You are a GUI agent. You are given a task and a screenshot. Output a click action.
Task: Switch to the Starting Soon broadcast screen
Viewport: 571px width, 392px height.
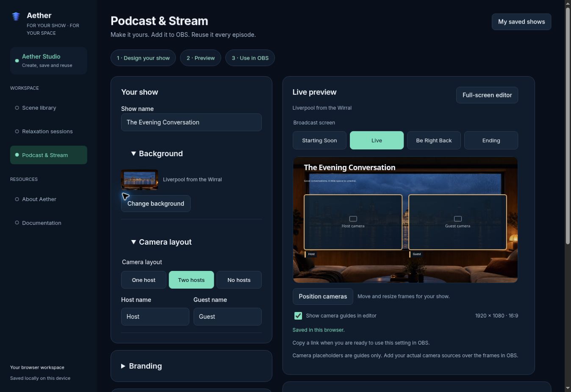[319, 141]
